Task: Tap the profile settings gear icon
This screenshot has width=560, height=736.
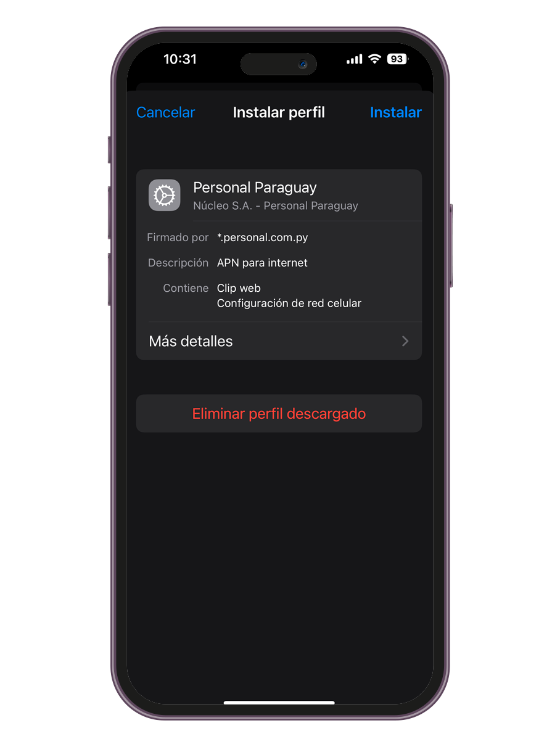Action: (x=164, y=195)
